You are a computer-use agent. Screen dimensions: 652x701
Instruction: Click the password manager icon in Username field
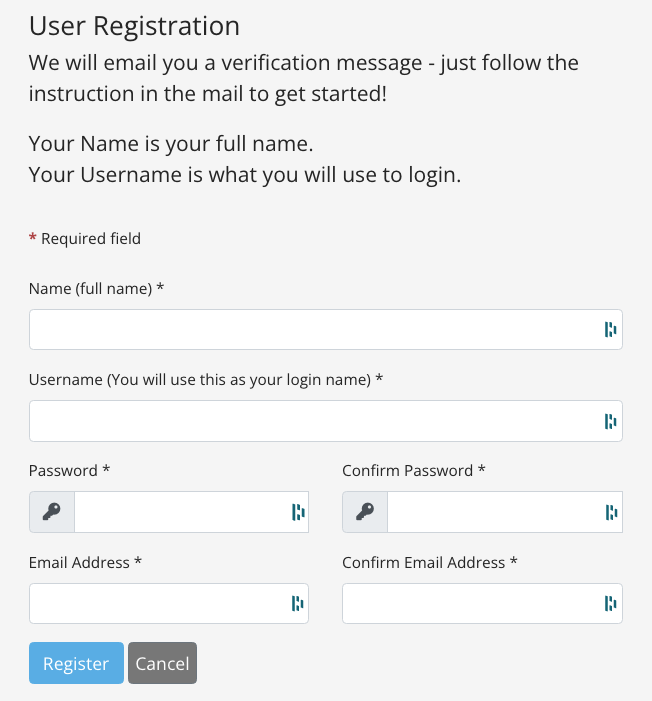610,421
